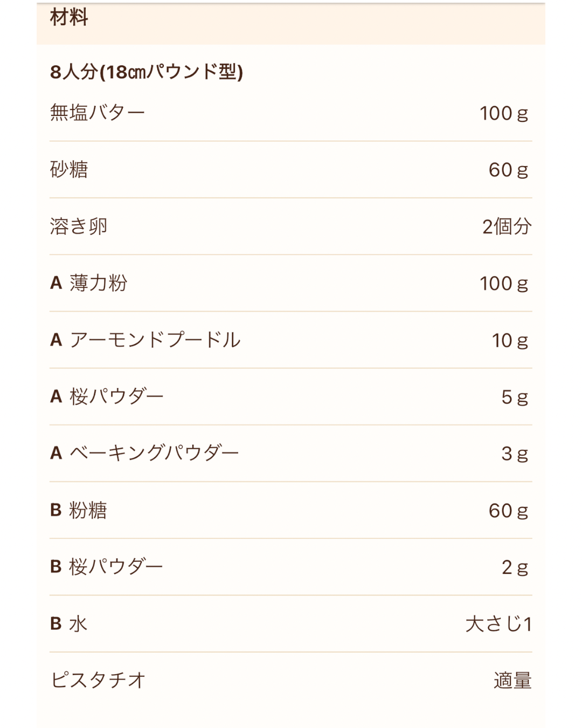
Task: Select the 大さじ1 quantity for 水
Action: (499, 624)
